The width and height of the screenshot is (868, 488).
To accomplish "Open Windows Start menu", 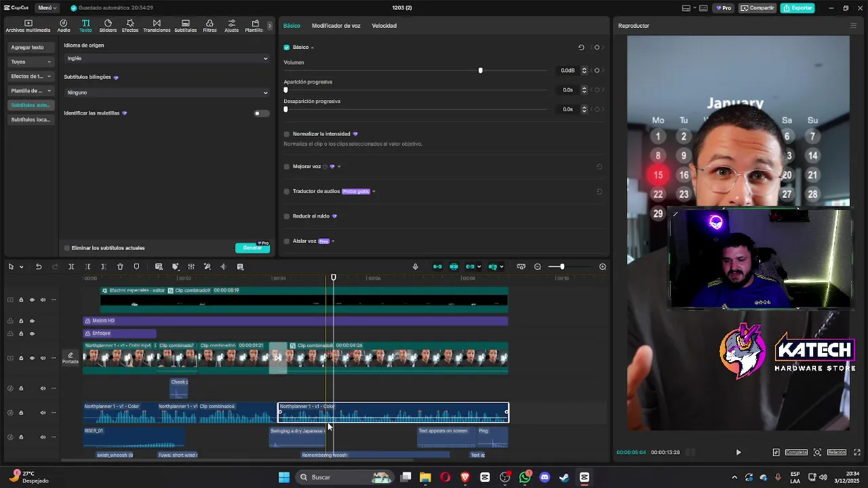I will tap(284, 477).
